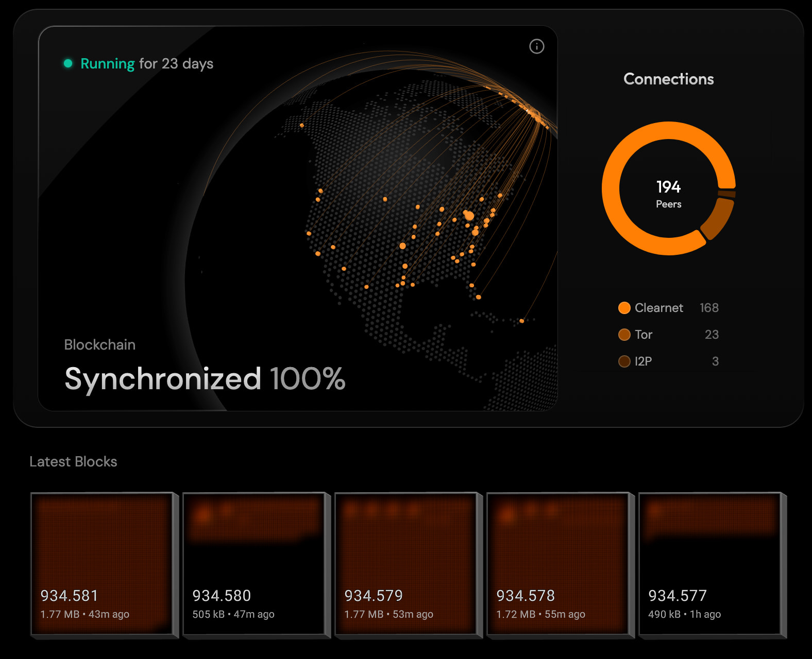Select the Clearnet orange legend dot
Viewport: 812px width, 659px height.
pos(624,308)
